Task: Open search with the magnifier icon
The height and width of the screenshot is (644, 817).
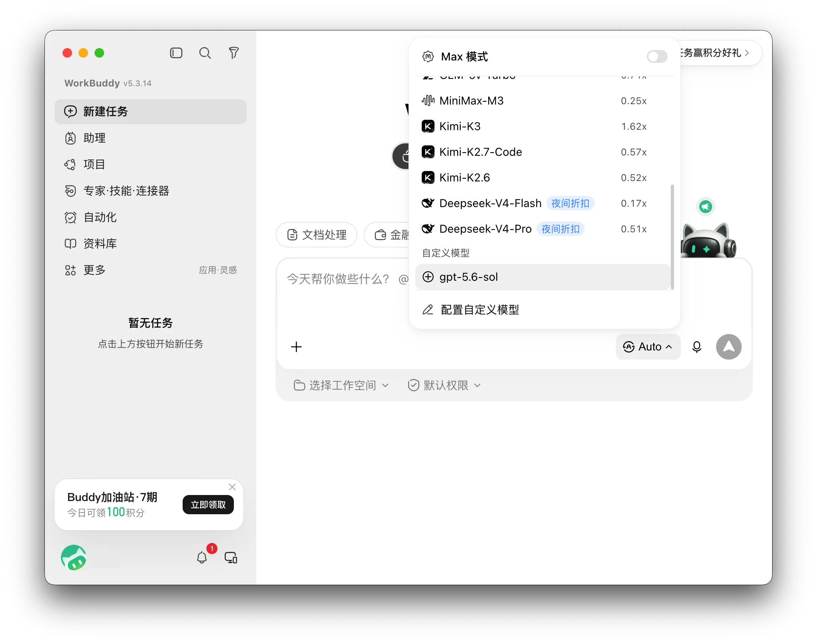Action: point(205,53)
